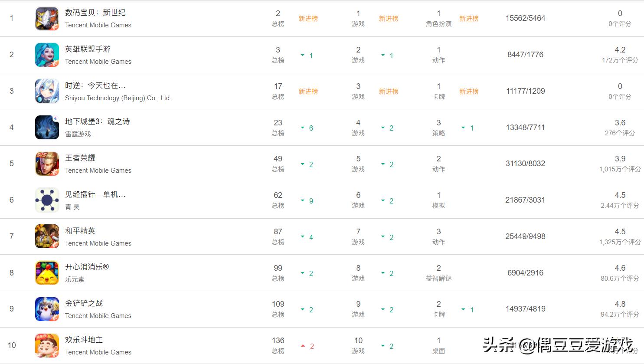The image size is (644, 364).
Task: Click the 王者荣耀 5v5 app icon
Action: (47, 164)
